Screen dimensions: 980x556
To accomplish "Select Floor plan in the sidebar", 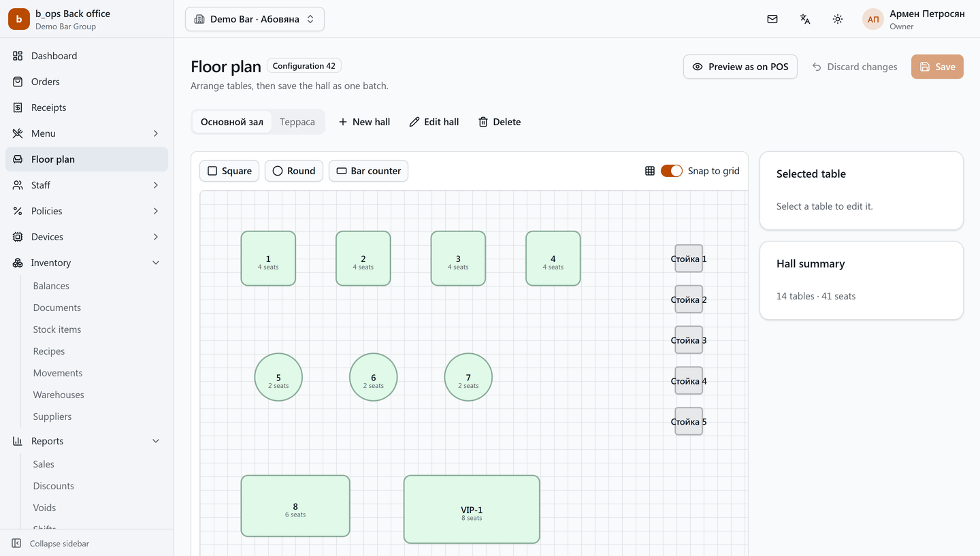I will pyautogui.click(x=86, y=159).
